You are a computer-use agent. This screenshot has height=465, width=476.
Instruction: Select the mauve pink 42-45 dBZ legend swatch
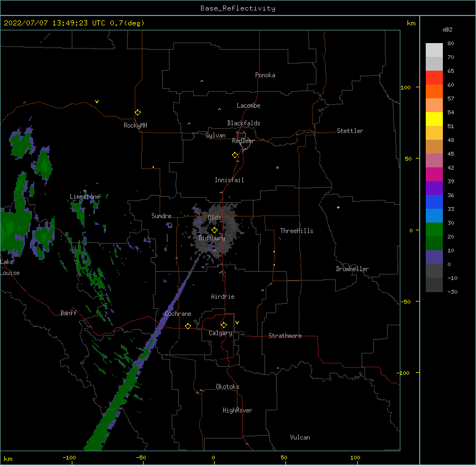(x=434, y=161)
